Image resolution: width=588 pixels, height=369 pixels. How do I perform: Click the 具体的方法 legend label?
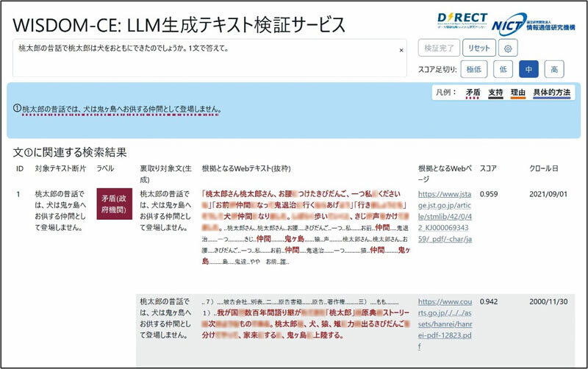click(551, 93)
